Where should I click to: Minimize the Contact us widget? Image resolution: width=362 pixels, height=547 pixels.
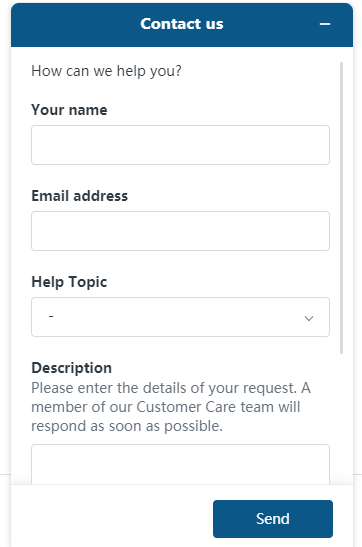click(x=325, y=24)
